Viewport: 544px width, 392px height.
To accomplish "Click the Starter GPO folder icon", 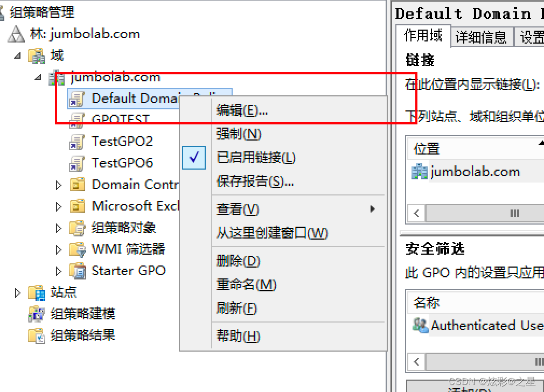I will tap(78, 271).
